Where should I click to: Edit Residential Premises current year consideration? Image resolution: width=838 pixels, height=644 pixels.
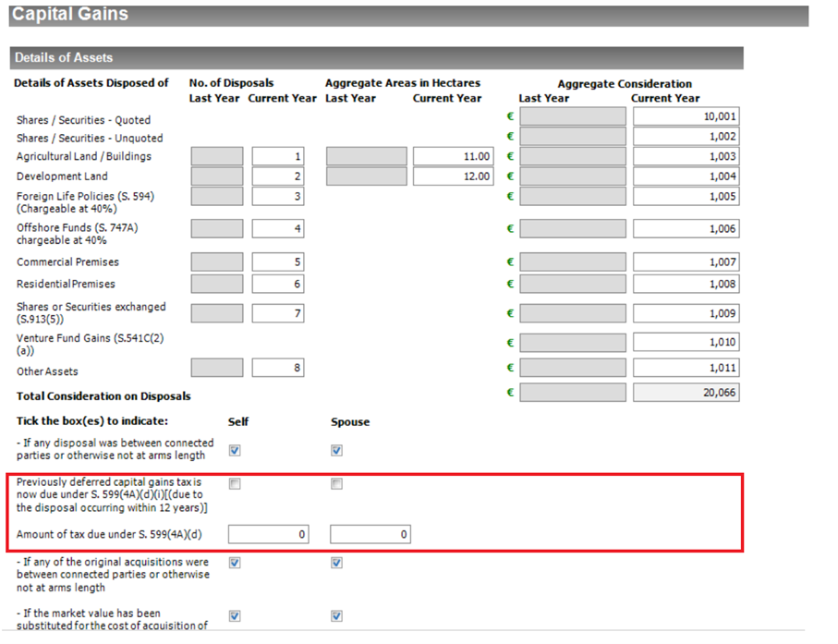[x=686, y=284]
